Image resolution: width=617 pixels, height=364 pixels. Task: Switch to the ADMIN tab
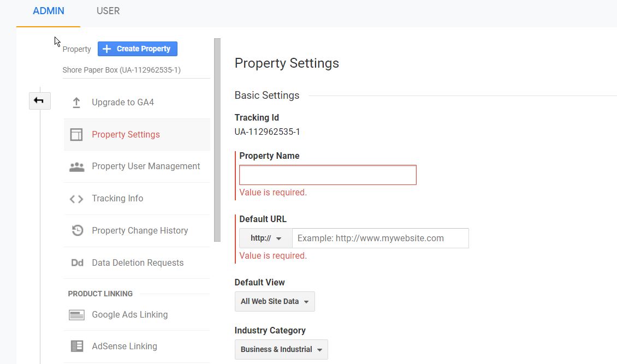tap(49, 11)
